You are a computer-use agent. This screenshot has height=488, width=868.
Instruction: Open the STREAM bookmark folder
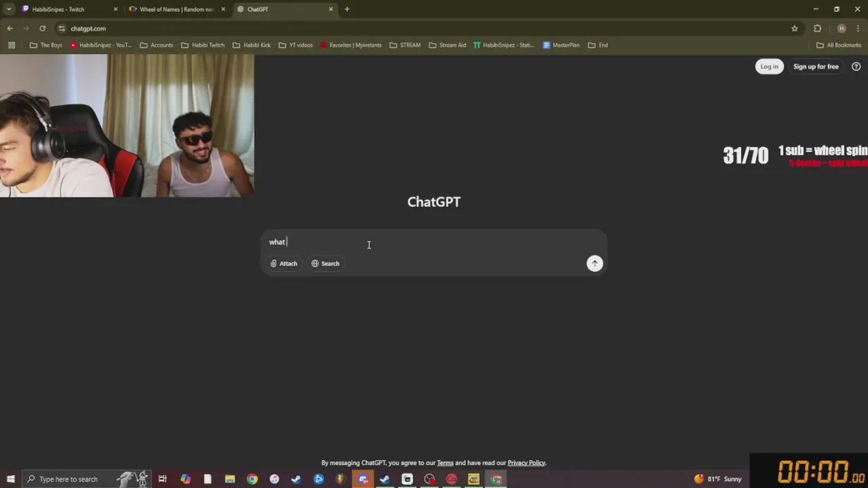[405, 45]
